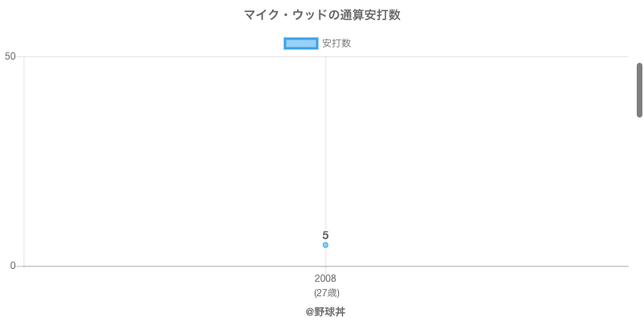Click the chart title マイク・ウッドの通算安打数
Screen dimensions: 644x322
click(x=322, y=15)
